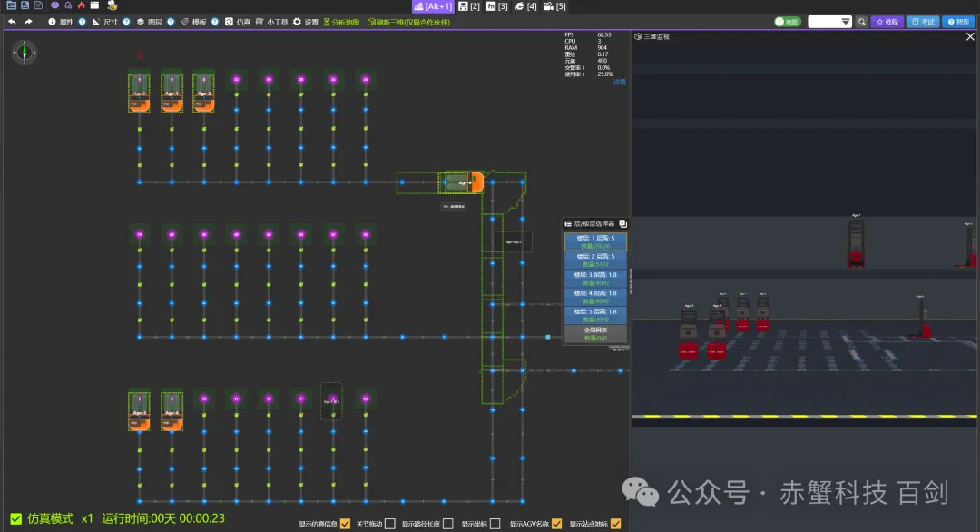Enable the 显示路径长度 checkbox
Screen dimensions: 980x532
coord(447,524)
